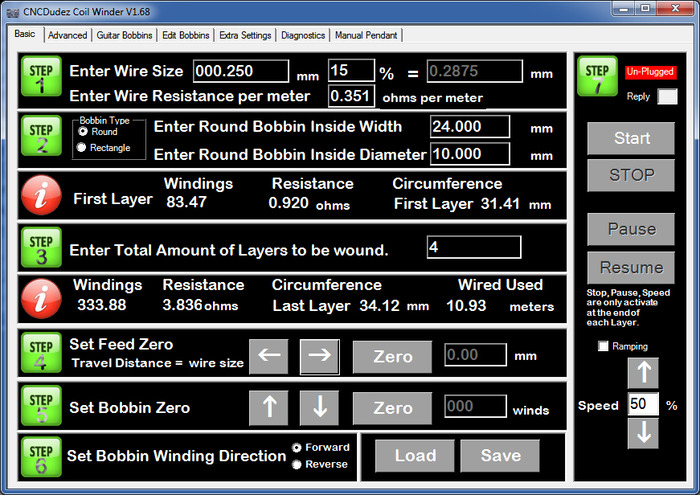This screenshot has height=495, width=700.
Task: Click the feed position field showing 0.00
Action: [475, 355]
